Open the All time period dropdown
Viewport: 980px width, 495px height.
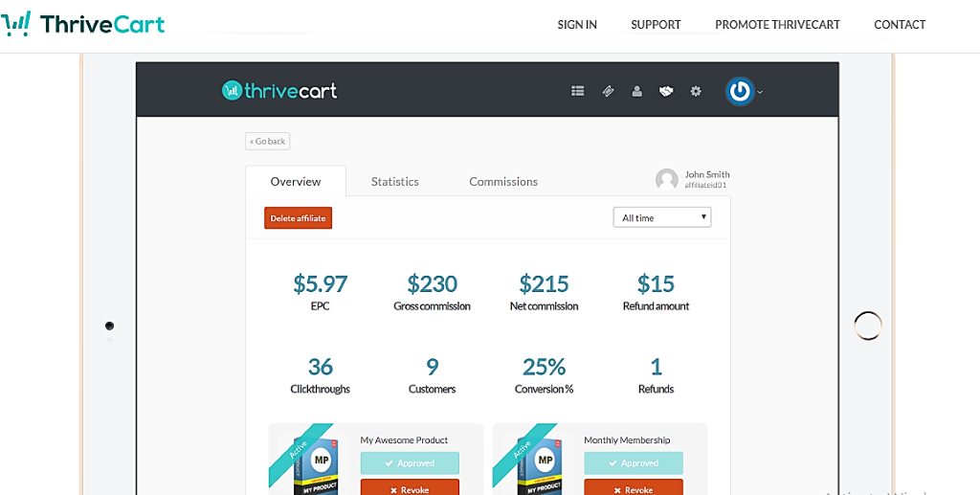(662, 217)
